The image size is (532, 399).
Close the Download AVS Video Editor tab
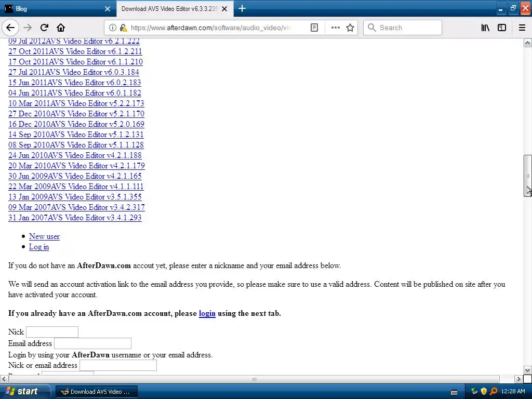click(224, 9)
